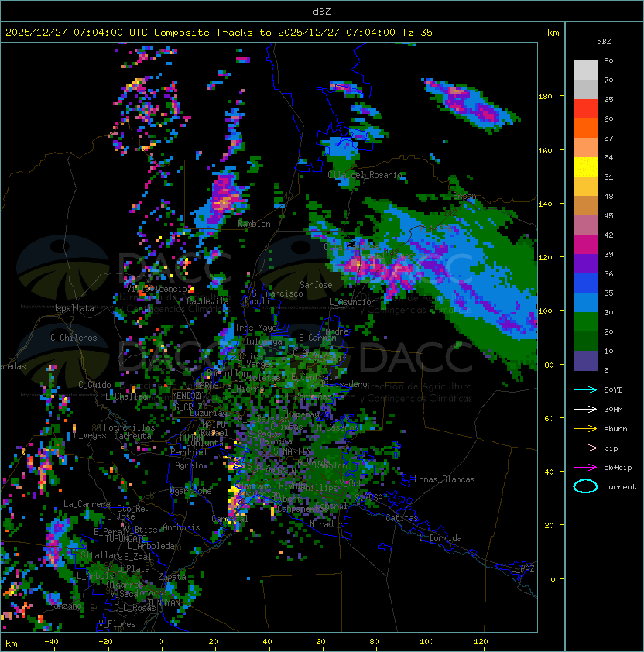Screen dimensions: 644x652
Task: Click the C_Guido place label
Action: [94, 385]
